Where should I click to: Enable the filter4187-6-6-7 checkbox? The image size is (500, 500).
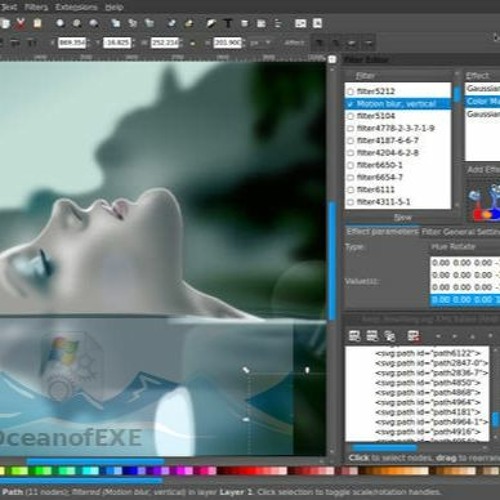(x=350, y=141)
